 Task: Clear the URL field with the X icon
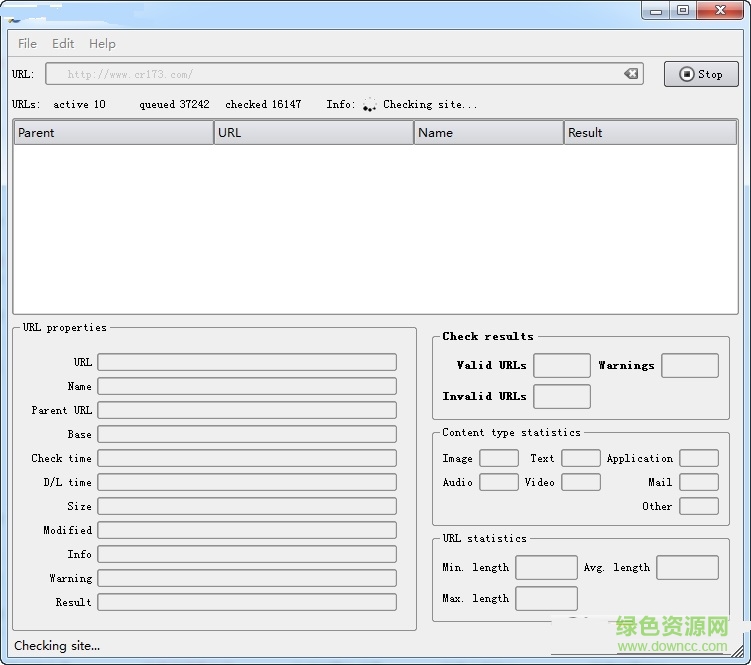631,74
